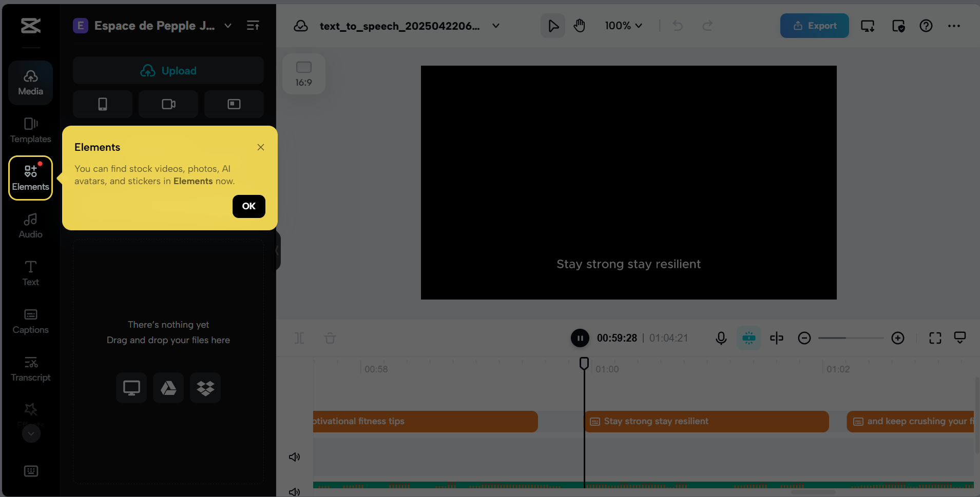Click the 01:02 timeline ruler mark
The image size is (980, 497).
click(838, 369)
